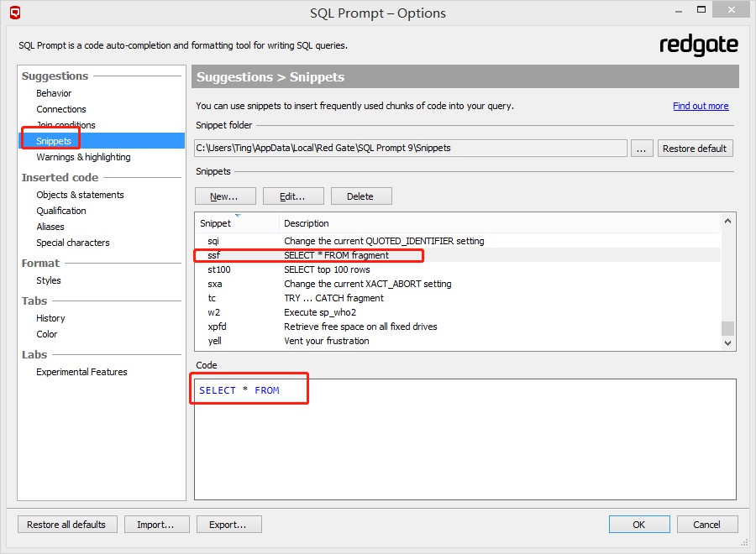The image size is (756, 554).
Task: Show Experimental Features under Labs
Action: point(81,372)
